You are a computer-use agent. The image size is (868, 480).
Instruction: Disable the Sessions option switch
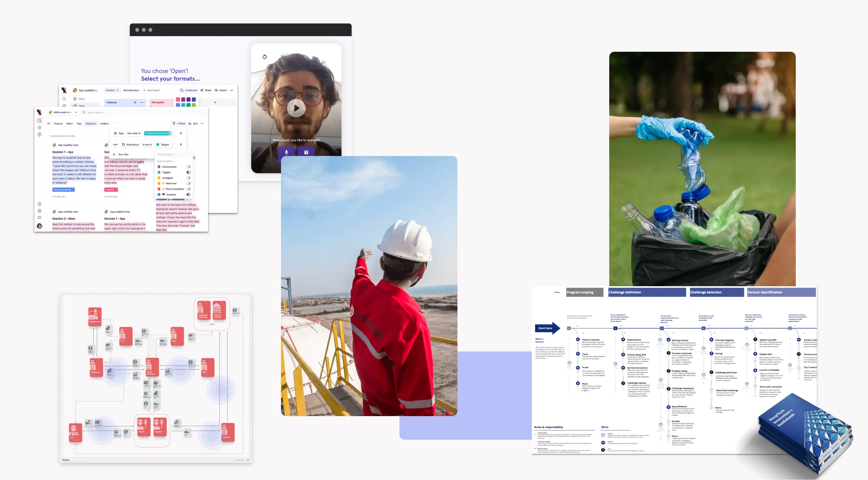pyautogui.click(x=189, y=195)
